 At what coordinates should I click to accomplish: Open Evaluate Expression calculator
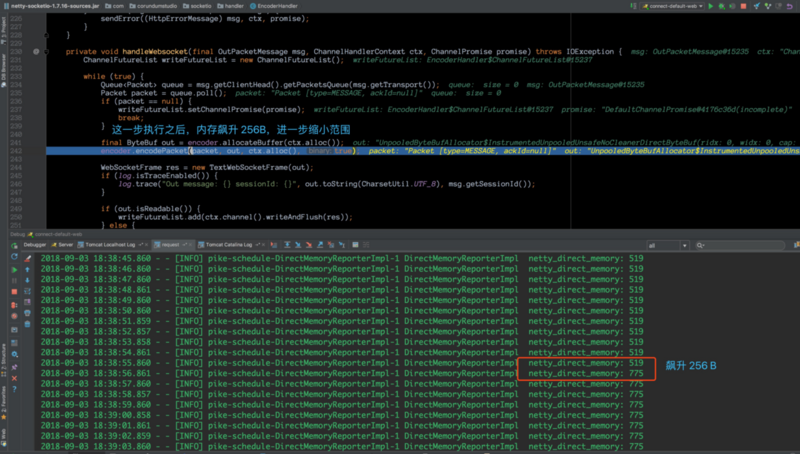point(355,245)
